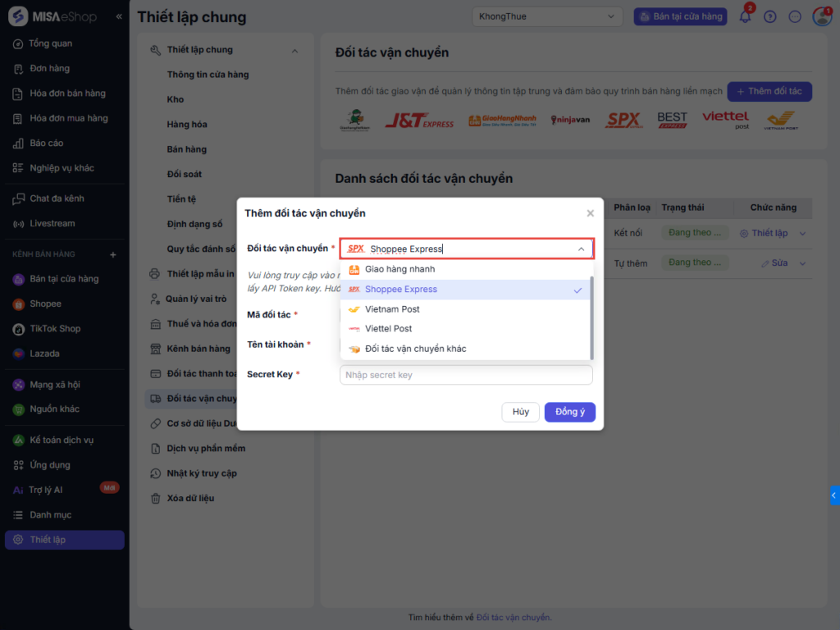Choose Giao hàng nhanh from the list

point(465,269)
